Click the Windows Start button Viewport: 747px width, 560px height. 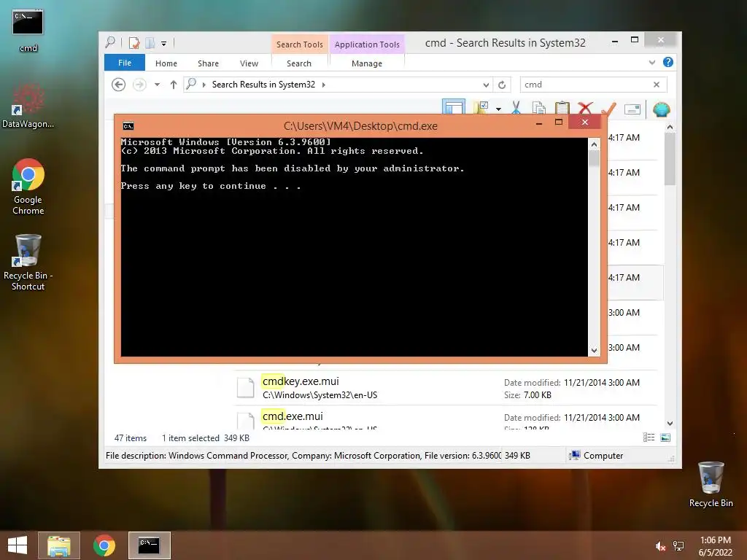[x=18, y=545]
